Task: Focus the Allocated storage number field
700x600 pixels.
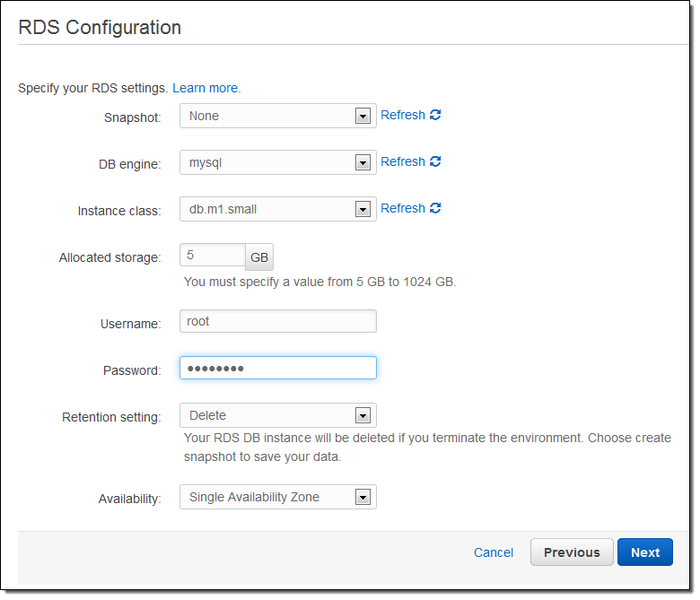Action: 212,256
